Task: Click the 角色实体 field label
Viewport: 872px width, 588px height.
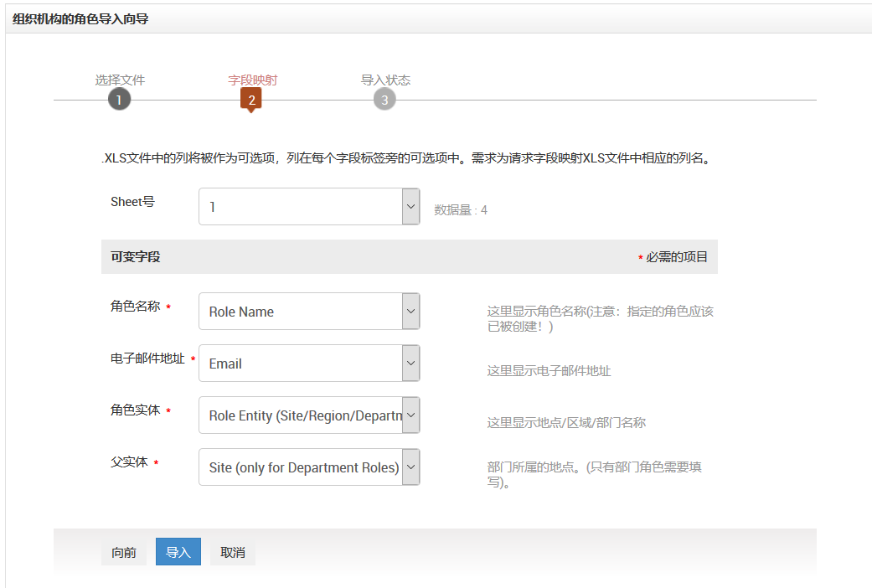Action: tap(135, 410)
